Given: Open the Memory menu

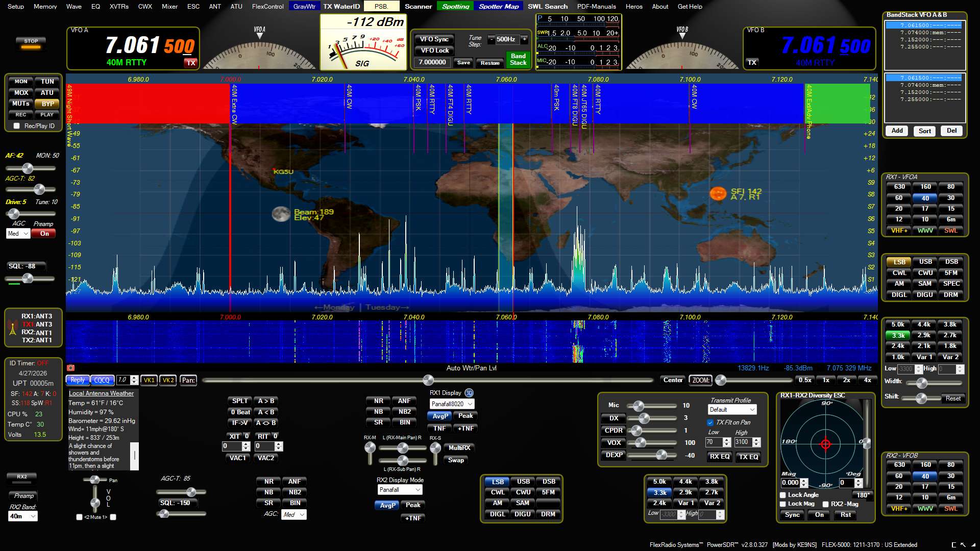Looking at the screenshot, I should [45, 7].
